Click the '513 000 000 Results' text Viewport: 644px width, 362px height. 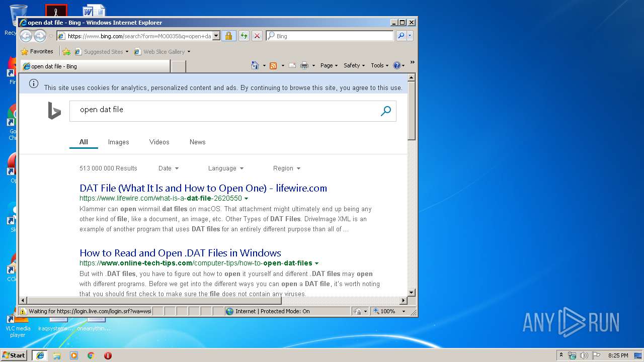click(108, 168)
